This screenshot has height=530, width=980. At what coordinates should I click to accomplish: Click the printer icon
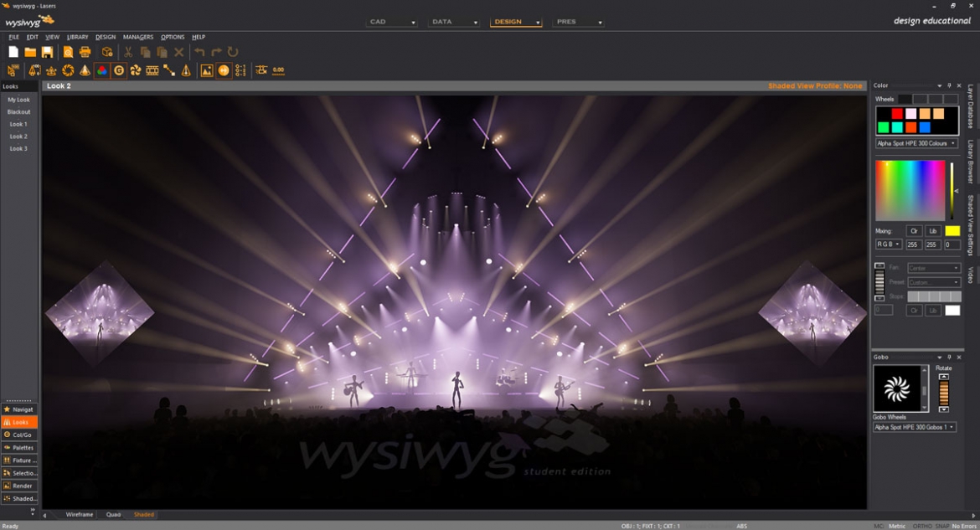pyautogui.click(x=85, y=52)
